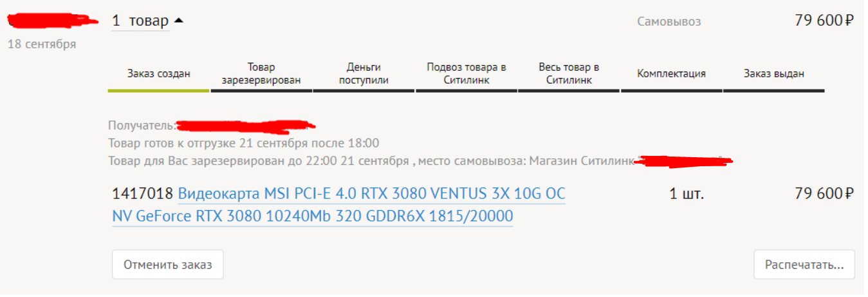The image size is (868, 297).
Task: Select the "Комплектация" status step
Action: 671,73
